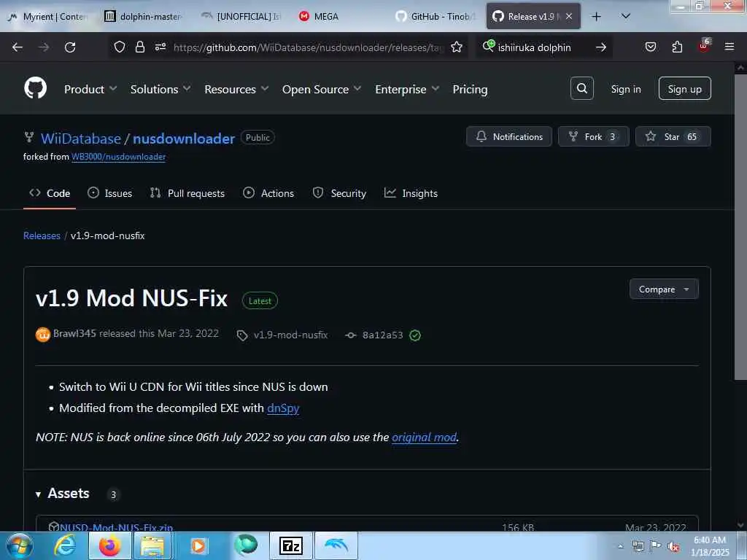Open the Actions tab

pos(268,192)
